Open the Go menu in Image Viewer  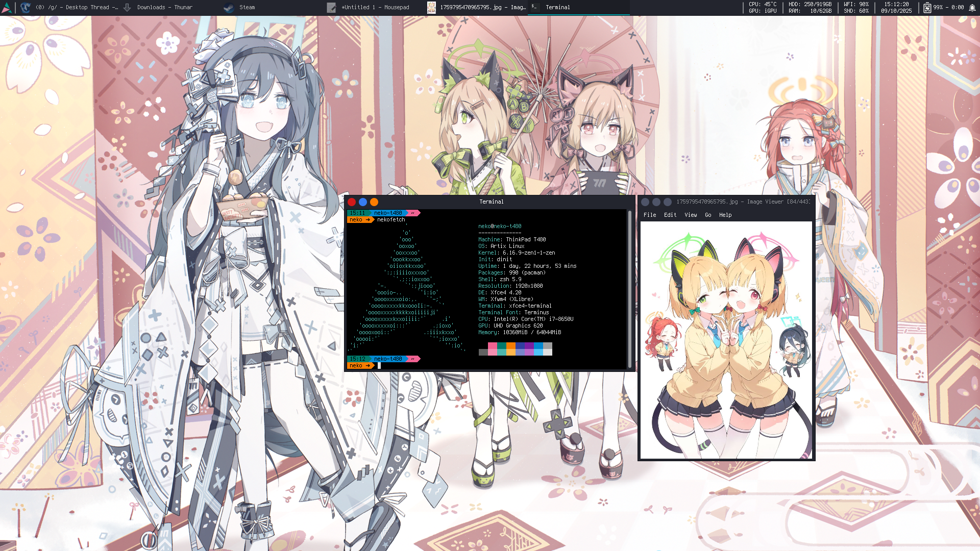pos(708,215)
